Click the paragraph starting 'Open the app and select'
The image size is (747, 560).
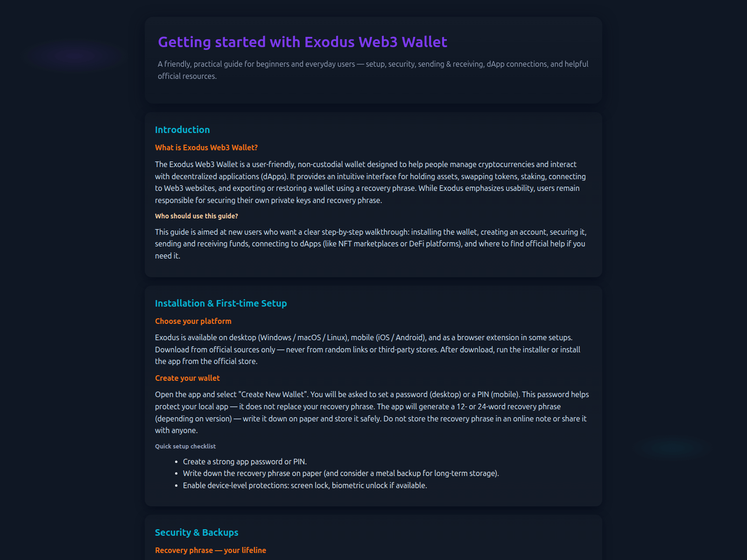point(372,412)
